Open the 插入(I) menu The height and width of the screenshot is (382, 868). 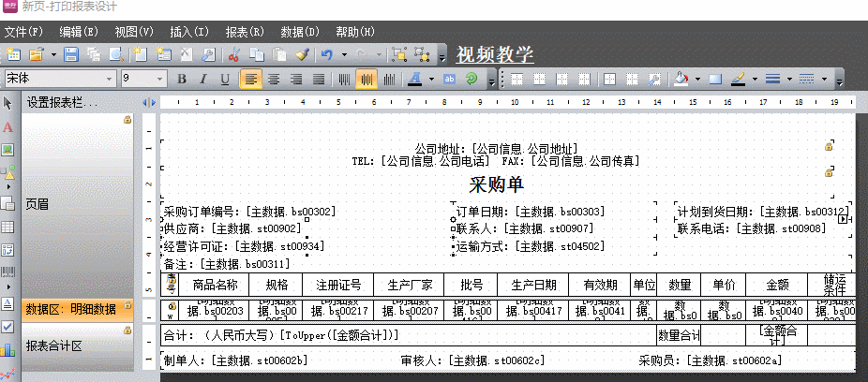[189, 32]
